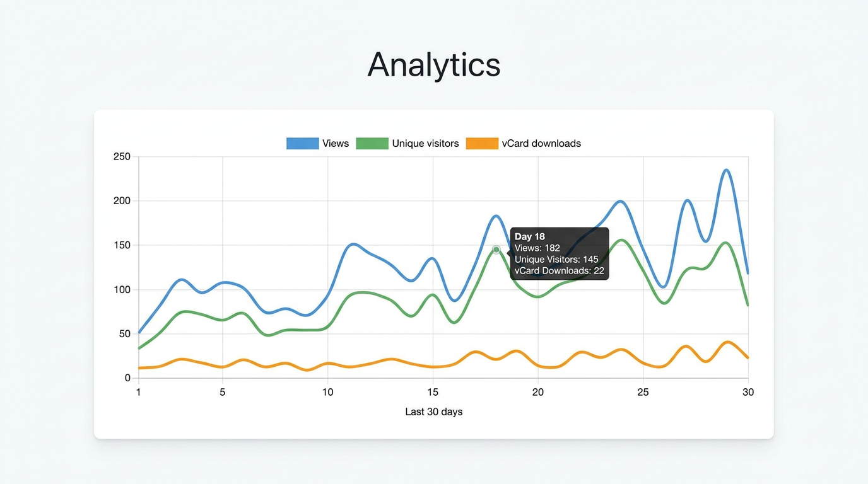This screenshot has width=868, height=484.
Task: Click x-axis tick label 10
Action: 328,392
